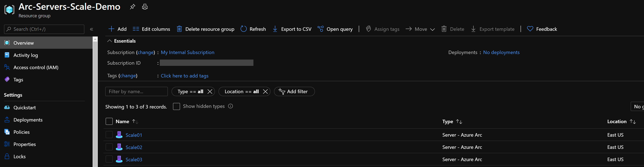
Task: Open the Scale01 server
Action: 134,135
